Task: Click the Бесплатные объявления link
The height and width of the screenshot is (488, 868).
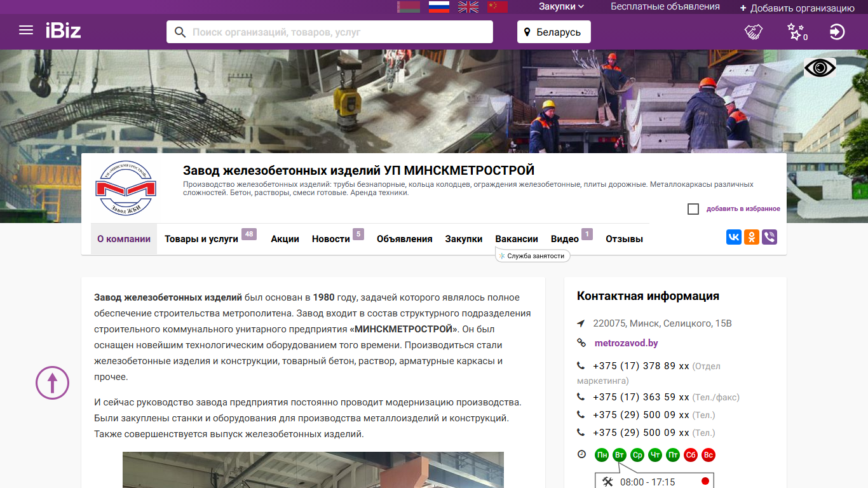Action: click(665, 6)
